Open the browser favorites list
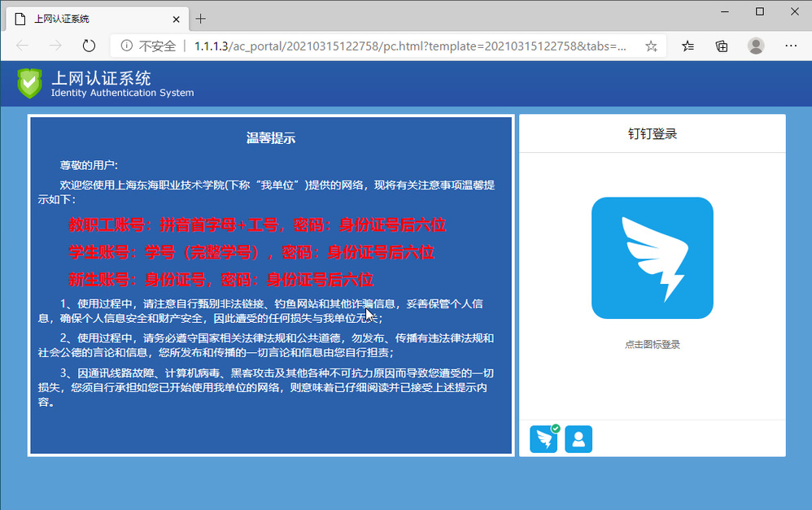Viewport: 812px width, 510px height. pos(688,46)
